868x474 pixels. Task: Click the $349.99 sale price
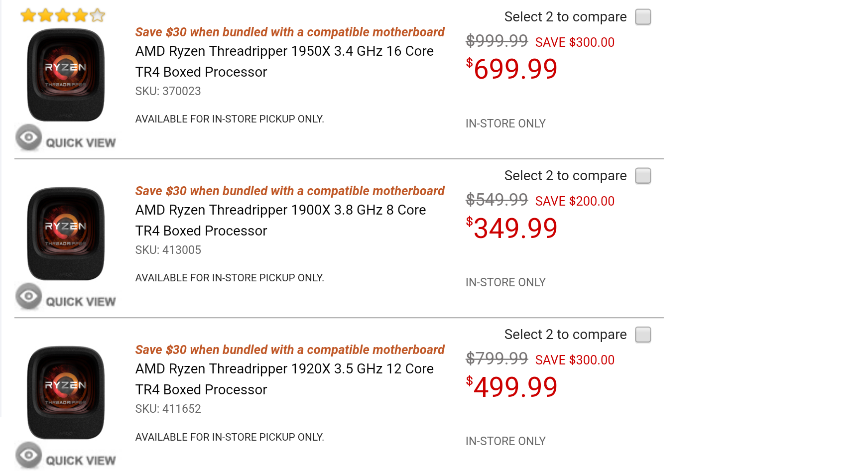click(x=511, y=228)
